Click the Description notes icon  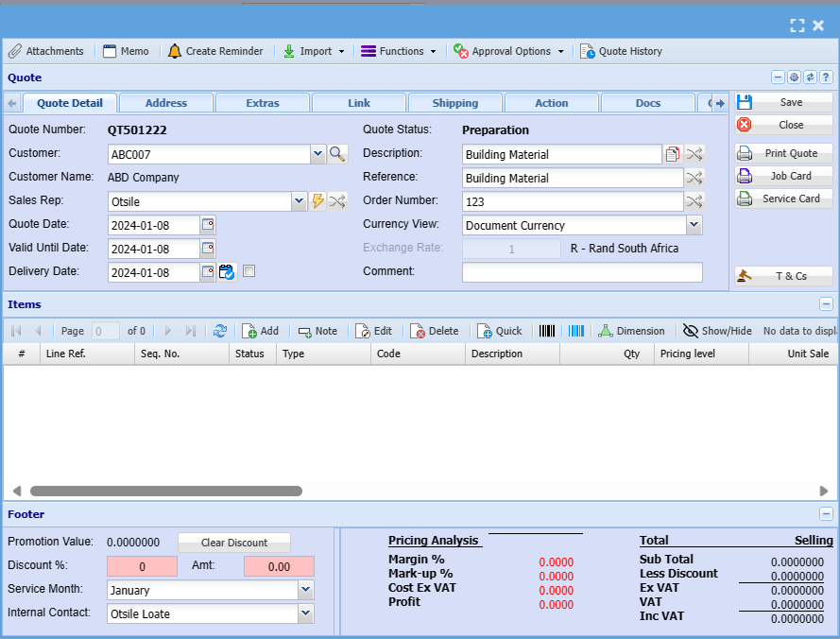[673, 154]
